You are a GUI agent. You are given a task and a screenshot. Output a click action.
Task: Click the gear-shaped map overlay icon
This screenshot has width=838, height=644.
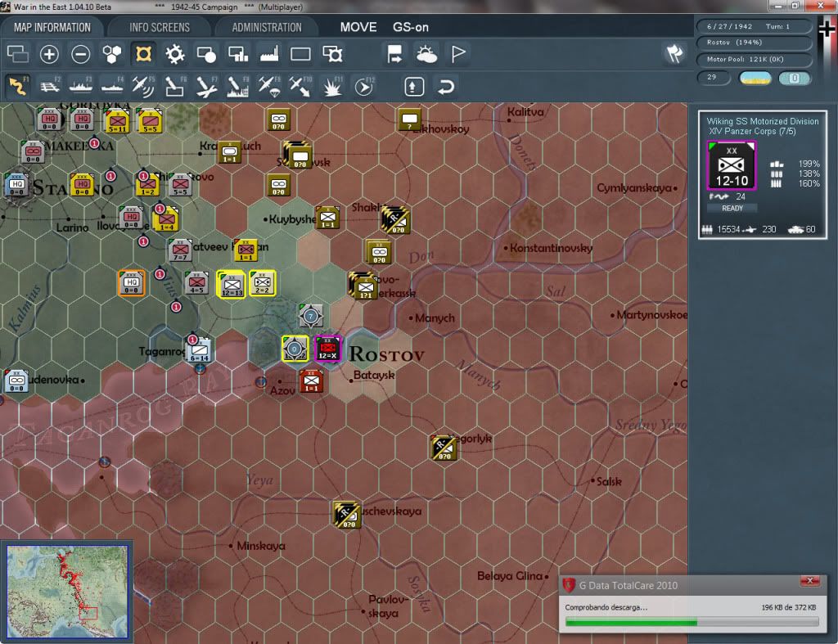(x=175, y=54)
